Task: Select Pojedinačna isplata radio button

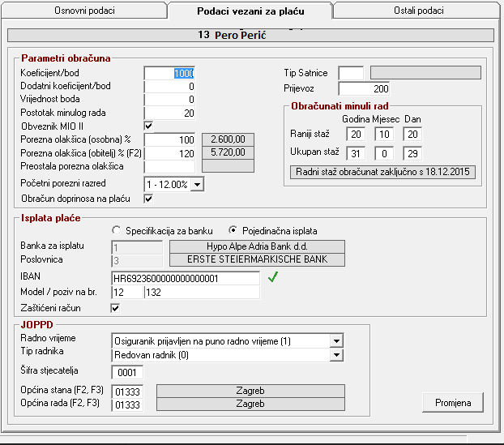Action: pos(234,229)
